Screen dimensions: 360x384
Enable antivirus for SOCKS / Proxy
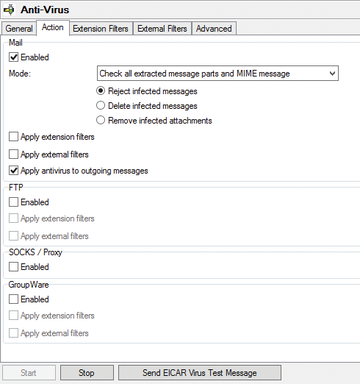[x=14, y=267]
